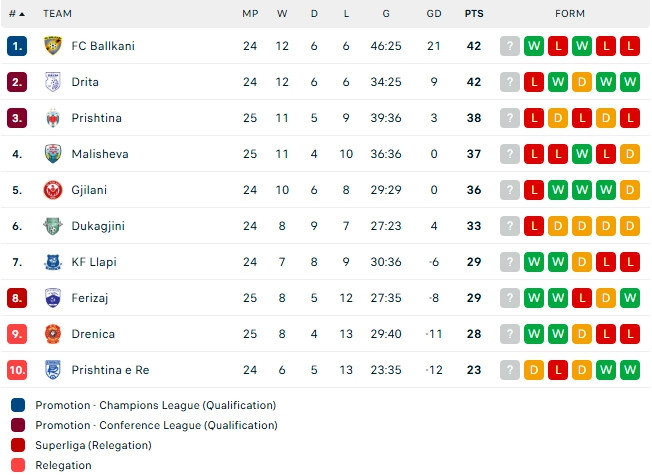Click the FORM column header

(x=570, y=14)
